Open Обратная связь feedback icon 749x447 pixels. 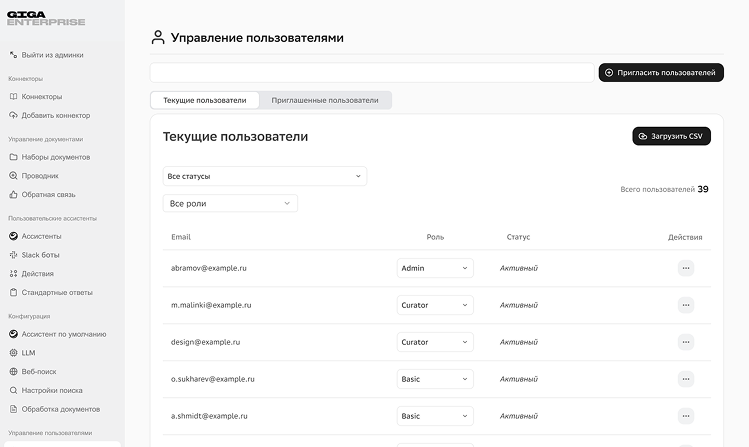[x=13, y=194]
